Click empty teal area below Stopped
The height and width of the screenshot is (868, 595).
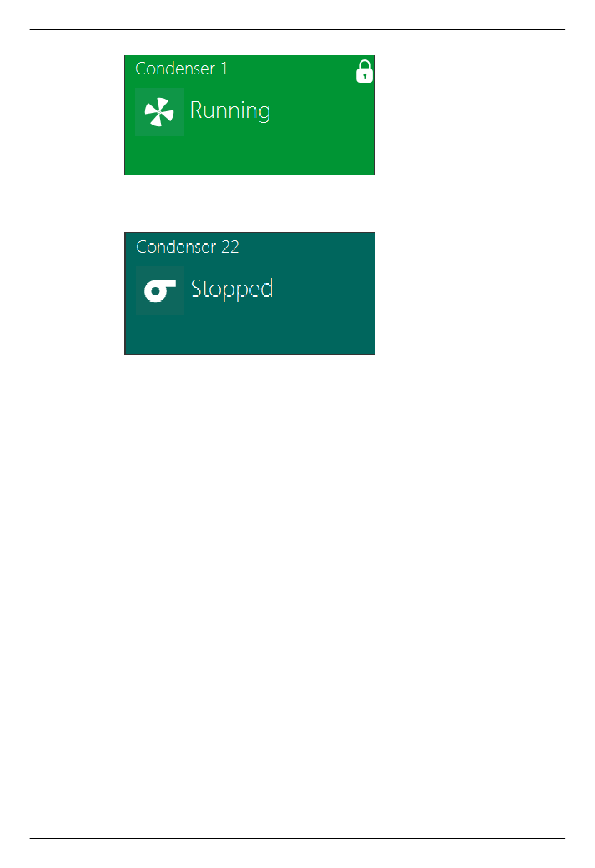point(249,335)
